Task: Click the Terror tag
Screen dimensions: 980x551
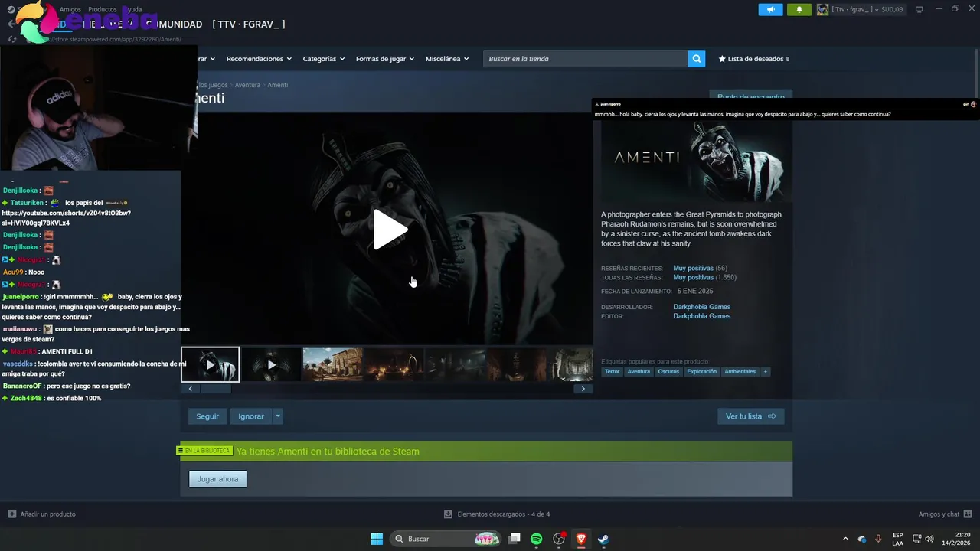Action: tap(612, 372)
